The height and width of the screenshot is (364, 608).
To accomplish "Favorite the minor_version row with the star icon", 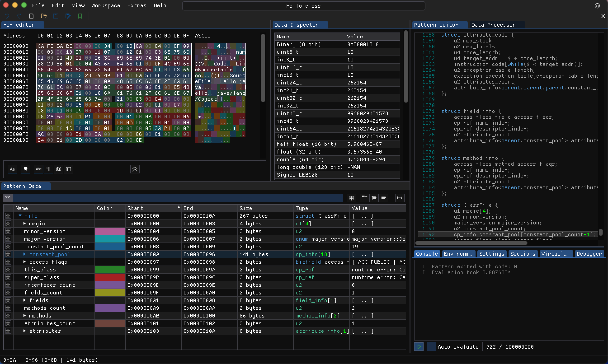I will coord(8,231).
